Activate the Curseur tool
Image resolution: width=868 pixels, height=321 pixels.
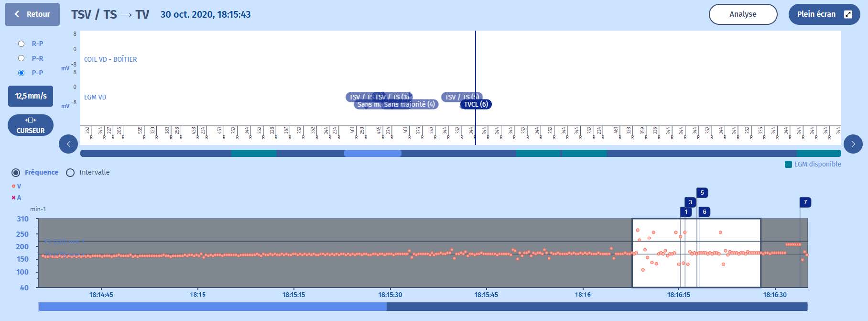pos(31,125)
